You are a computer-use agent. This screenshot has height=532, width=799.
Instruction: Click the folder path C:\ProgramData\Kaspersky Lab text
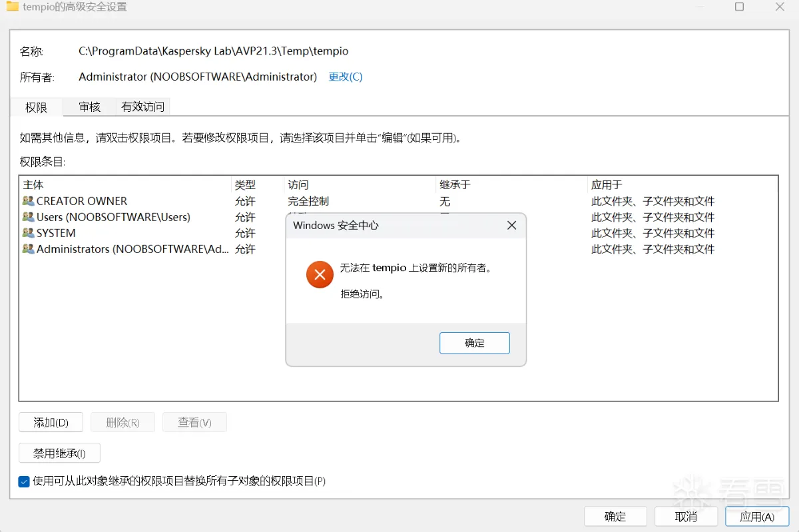pos(213,51)
